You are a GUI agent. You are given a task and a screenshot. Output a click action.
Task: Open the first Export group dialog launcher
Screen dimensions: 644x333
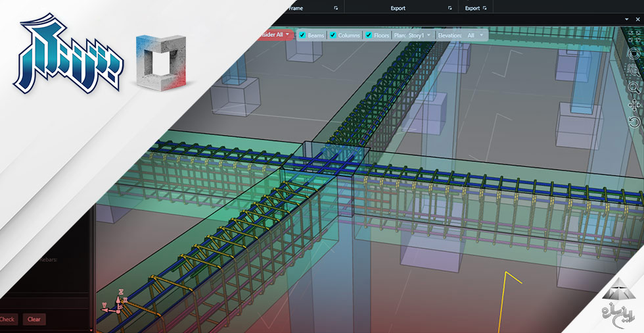click(450, 9)
